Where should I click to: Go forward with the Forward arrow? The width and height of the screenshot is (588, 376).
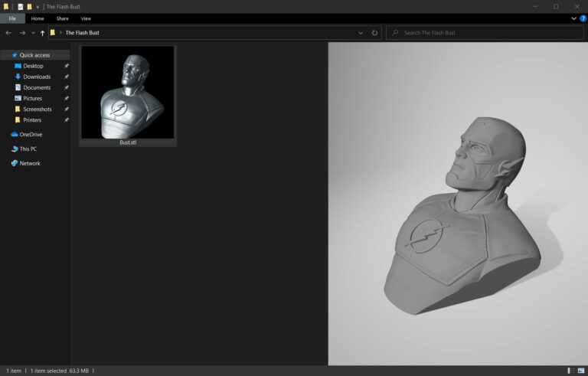[x=22, y=33]
